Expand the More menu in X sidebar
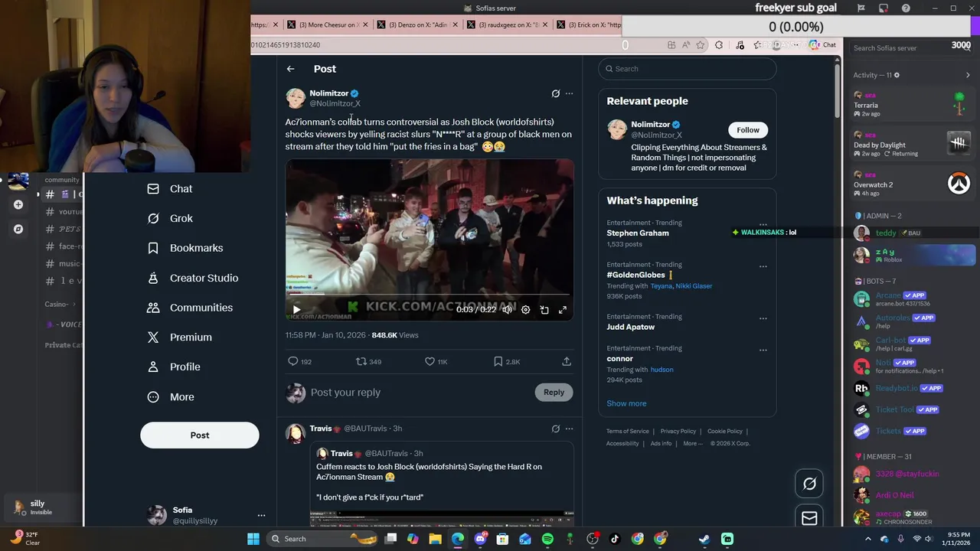The height and width of the screenshot is (551, 980). click(171, 397)
